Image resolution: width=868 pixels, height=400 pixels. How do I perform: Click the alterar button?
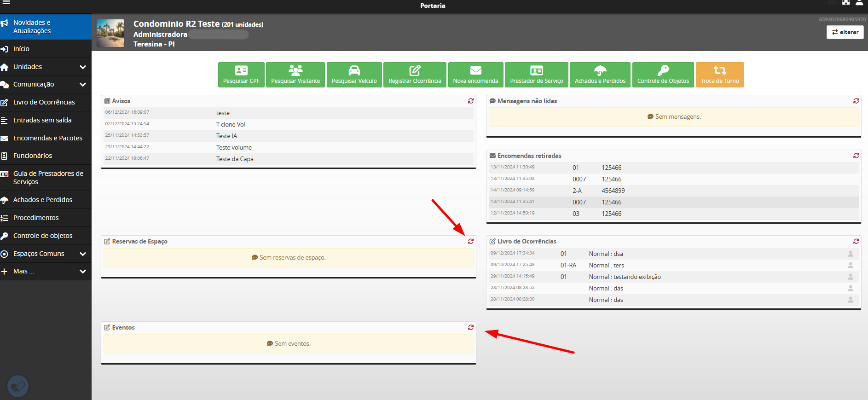coord(845,32)
